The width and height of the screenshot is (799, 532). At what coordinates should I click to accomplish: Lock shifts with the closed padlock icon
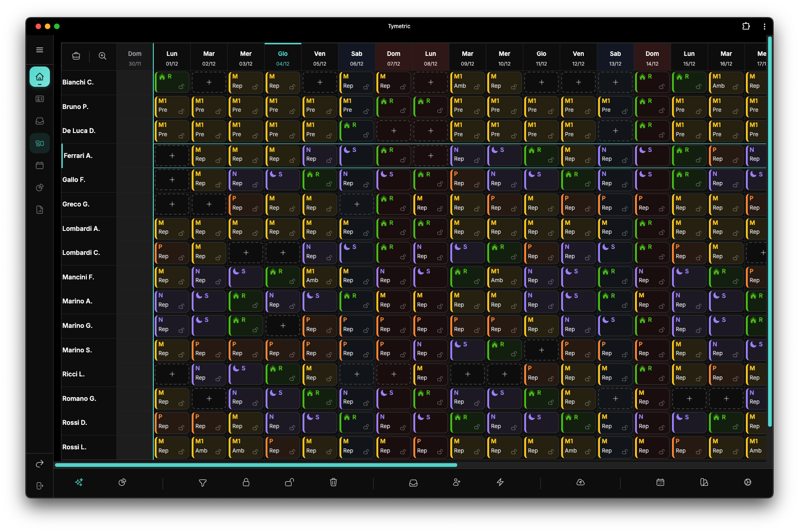[246, 482]
